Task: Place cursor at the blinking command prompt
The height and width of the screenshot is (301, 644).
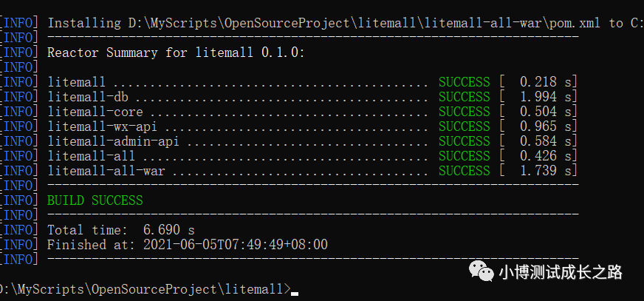Action: click(295, 290)
